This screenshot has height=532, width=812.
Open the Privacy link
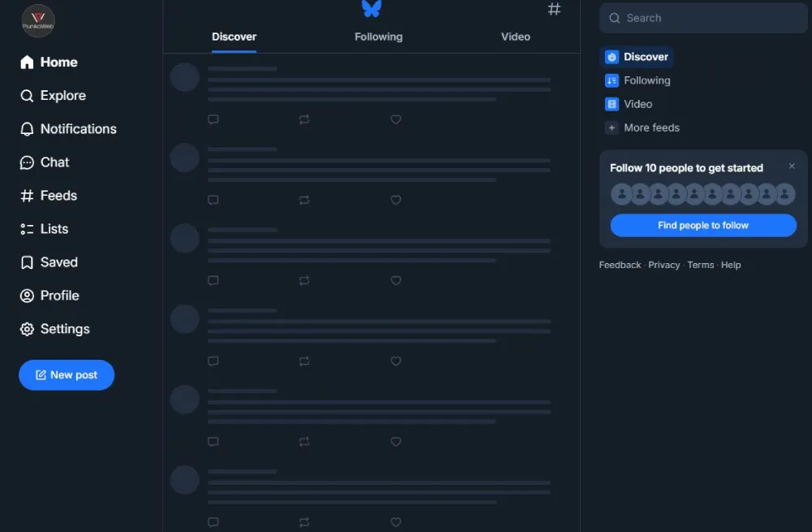(663, 265)
